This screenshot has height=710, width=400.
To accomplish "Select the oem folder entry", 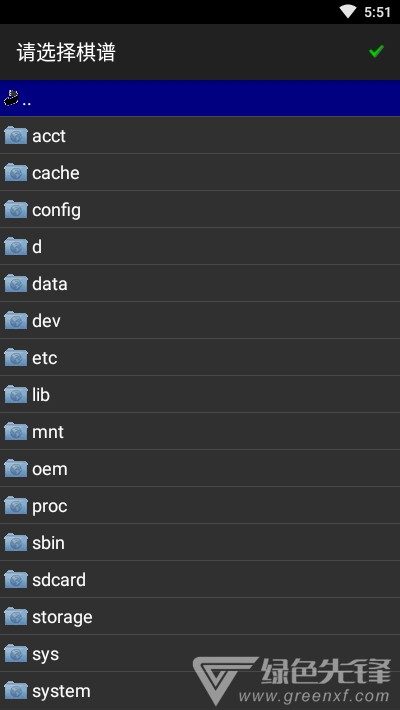I will click(200, 469).
